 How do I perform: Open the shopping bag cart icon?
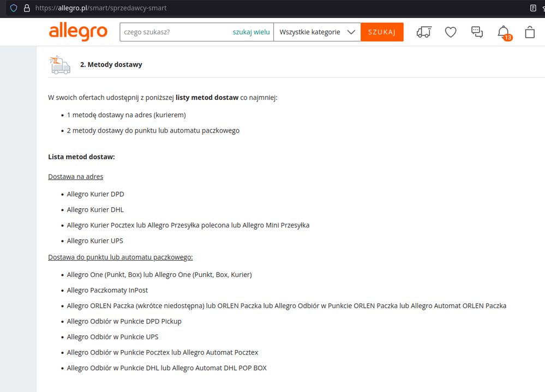[530, 32]
